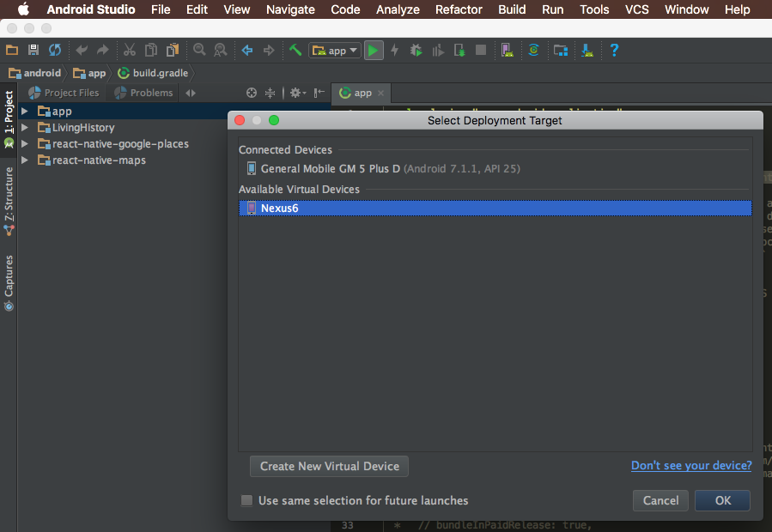This screenshot has width=772, height=532.
Task: Open the Z: Structure tool window
Action: (9, 202)
